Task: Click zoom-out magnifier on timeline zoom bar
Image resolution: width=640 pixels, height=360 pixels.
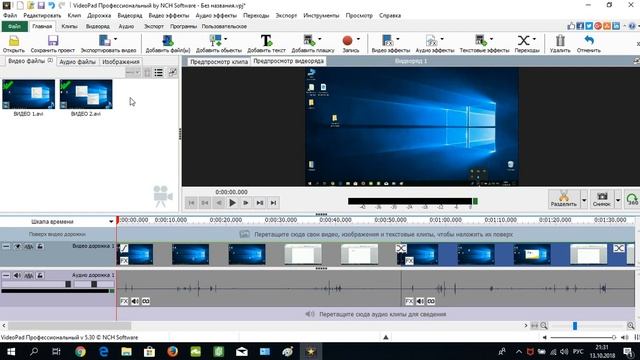Action: (x=544, y=326)
